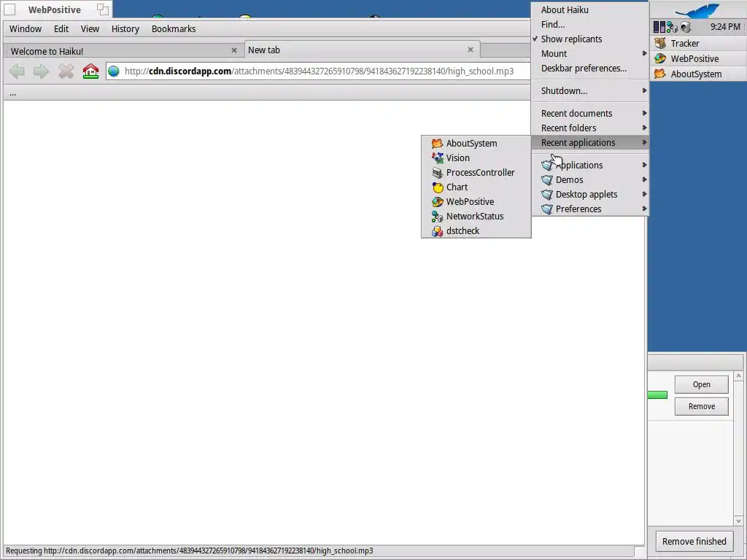Open Desktop applets submenu

tap(589, 194)
